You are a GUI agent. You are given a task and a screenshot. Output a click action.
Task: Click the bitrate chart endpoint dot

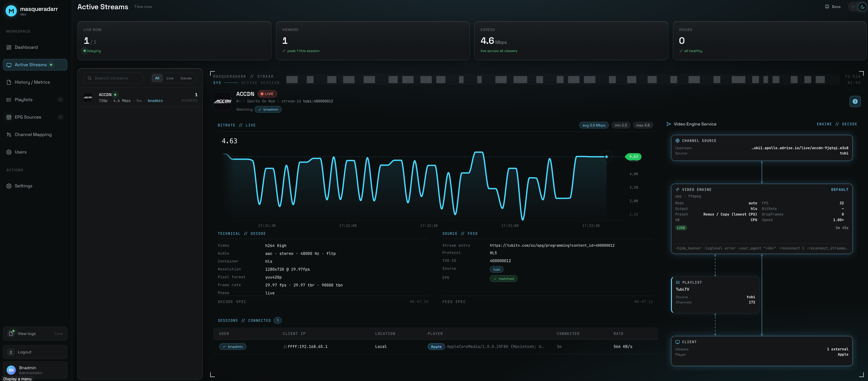click(x=607, y=157)
